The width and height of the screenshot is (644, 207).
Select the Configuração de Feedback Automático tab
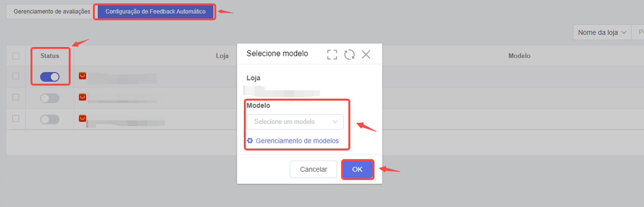[155, 12]
